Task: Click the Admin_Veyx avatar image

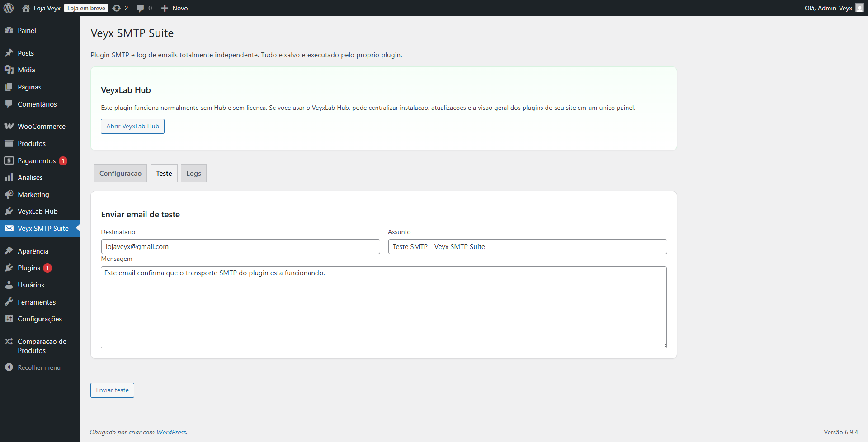Action: pyautogui.click(x=859, y=8)
